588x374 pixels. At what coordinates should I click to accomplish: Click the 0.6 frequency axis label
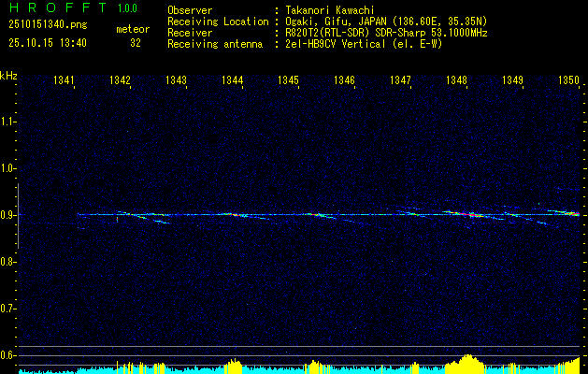click(7, 355)
